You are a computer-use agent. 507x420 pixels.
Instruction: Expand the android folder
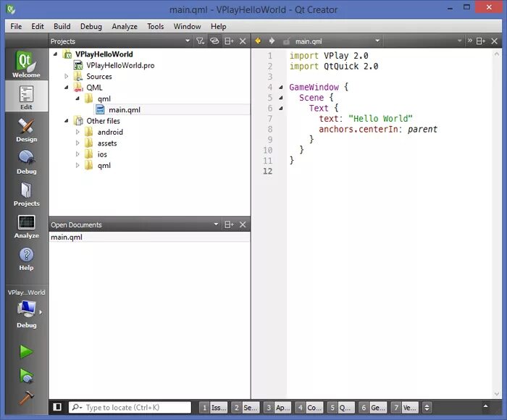[x=77, y=132]
